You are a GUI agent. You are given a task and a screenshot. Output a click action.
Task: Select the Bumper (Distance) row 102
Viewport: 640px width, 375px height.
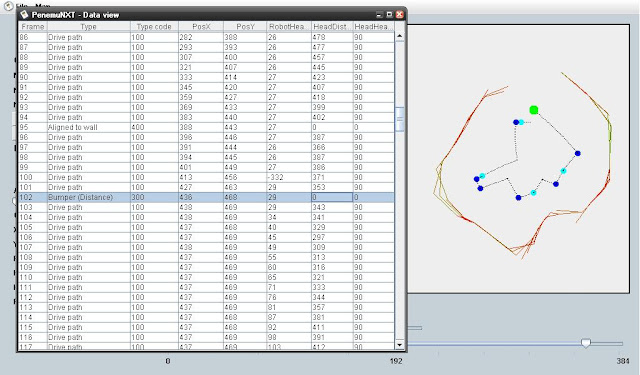click(207, 197)
